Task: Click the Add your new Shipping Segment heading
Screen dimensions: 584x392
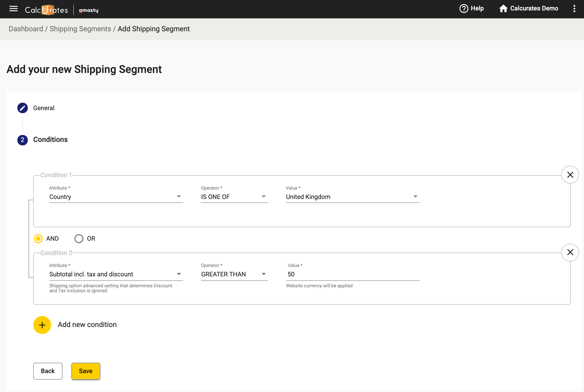Action: [x=84, y=69]
